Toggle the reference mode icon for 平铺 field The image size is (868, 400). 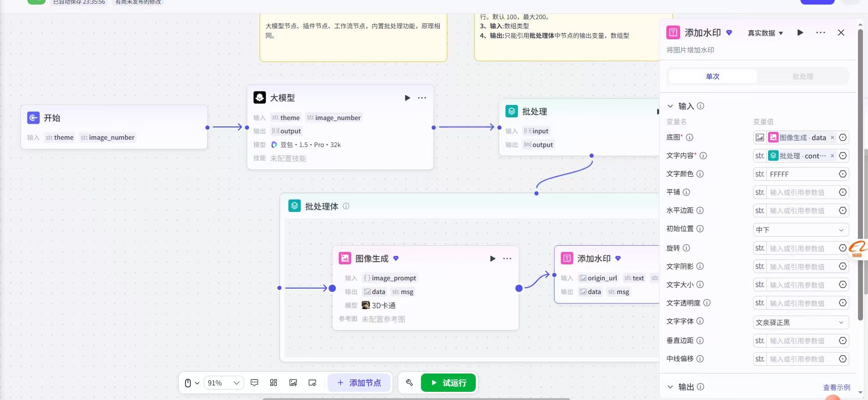[842, 192]
